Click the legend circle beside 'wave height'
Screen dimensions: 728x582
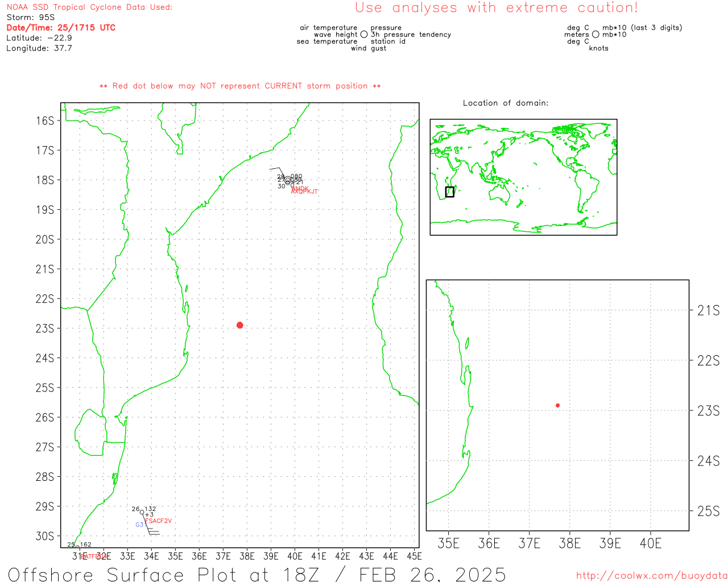(364, 35)
